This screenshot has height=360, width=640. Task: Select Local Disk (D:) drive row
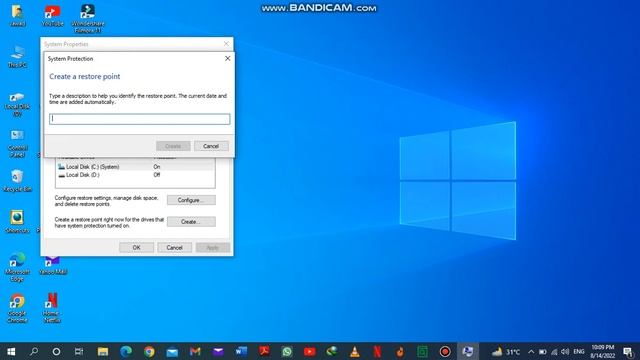[135, 175]
